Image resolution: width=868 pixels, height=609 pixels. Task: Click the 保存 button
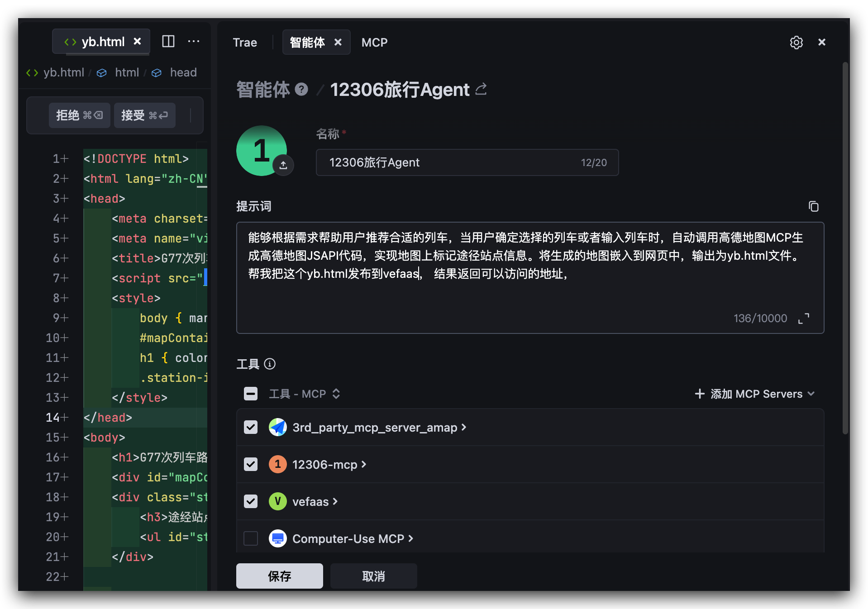point(280,576)
